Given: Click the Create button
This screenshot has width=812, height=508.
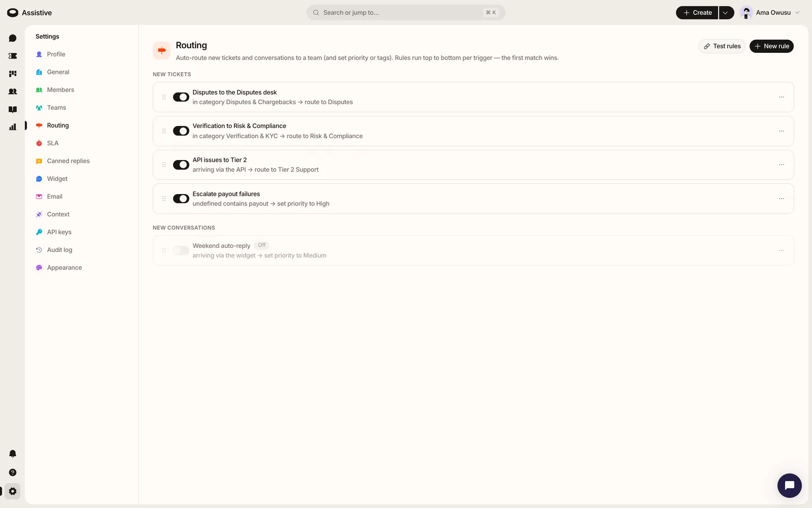Looking at the screenshot, I should coord(697,13).
